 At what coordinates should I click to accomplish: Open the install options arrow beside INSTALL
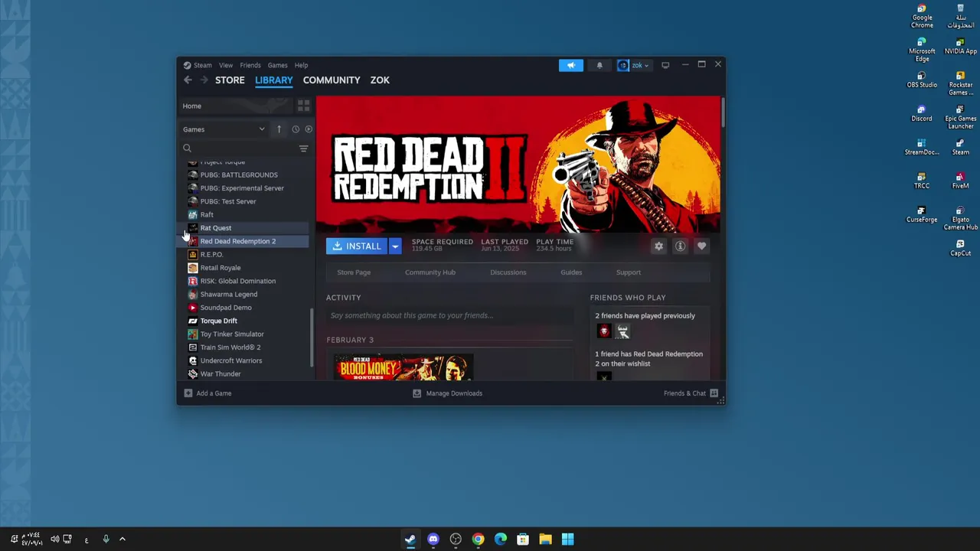coord(394,246)
